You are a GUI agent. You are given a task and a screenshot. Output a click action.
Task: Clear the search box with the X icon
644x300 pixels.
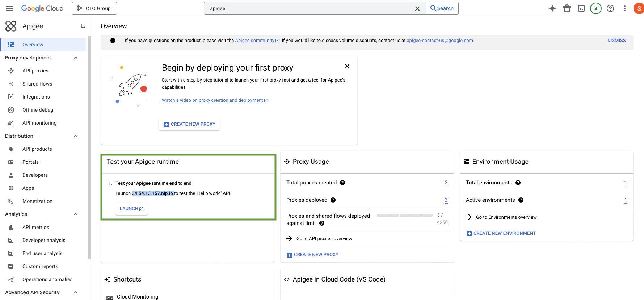coord(417,9)
